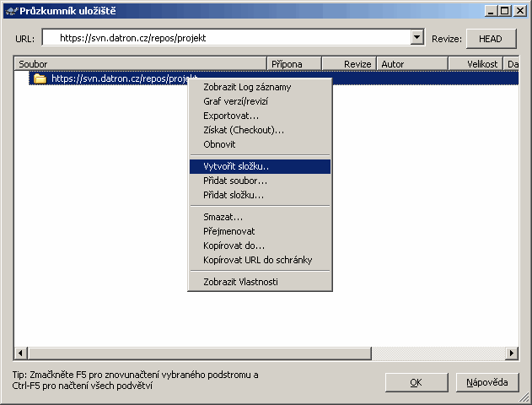Screen dimensions: 532x405
Task: Select 'Vytvořit složku...' menu item
Action: tap(237, 166)
